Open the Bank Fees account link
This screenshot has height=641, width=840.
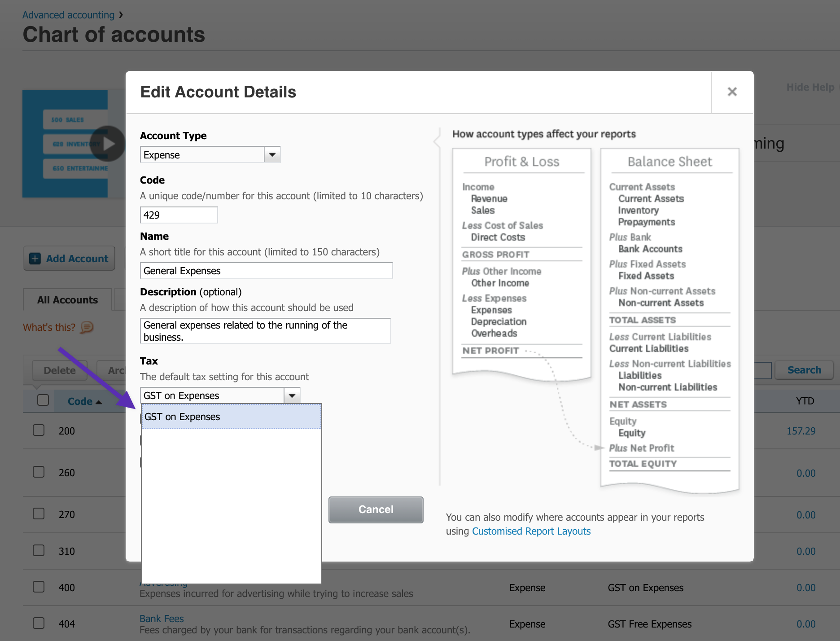(x=162, y=618)
